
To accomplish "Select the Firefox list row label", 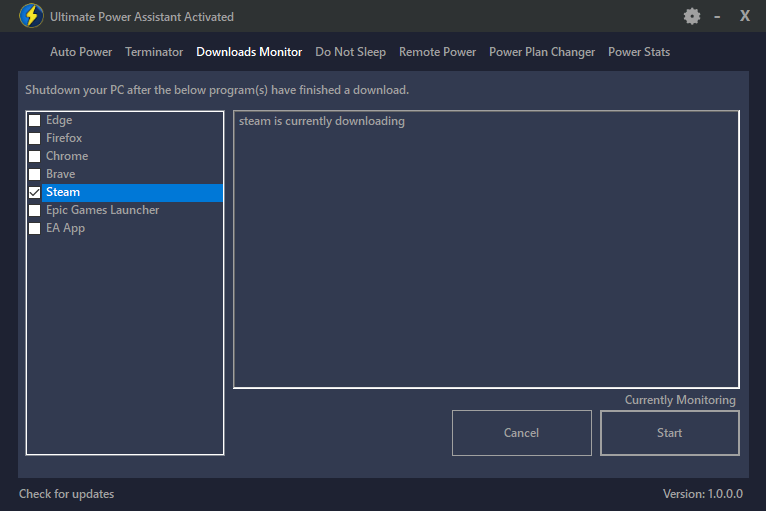I will (64, 138).
